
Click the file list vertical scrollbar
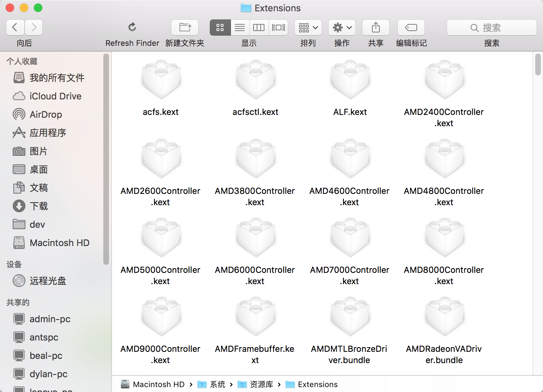tap(538, 65)
